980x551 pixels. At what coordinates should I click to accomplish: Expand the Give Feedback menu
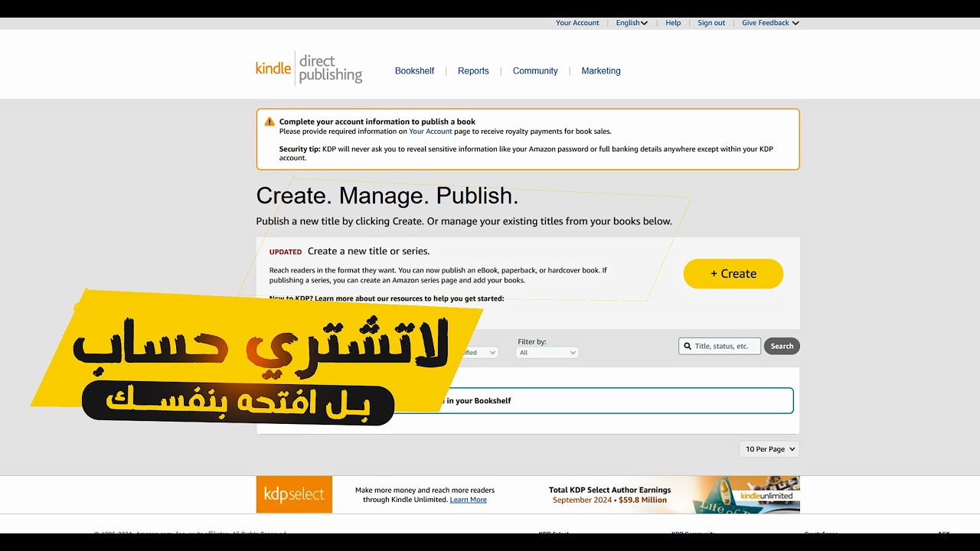click(x=770, y=23)
